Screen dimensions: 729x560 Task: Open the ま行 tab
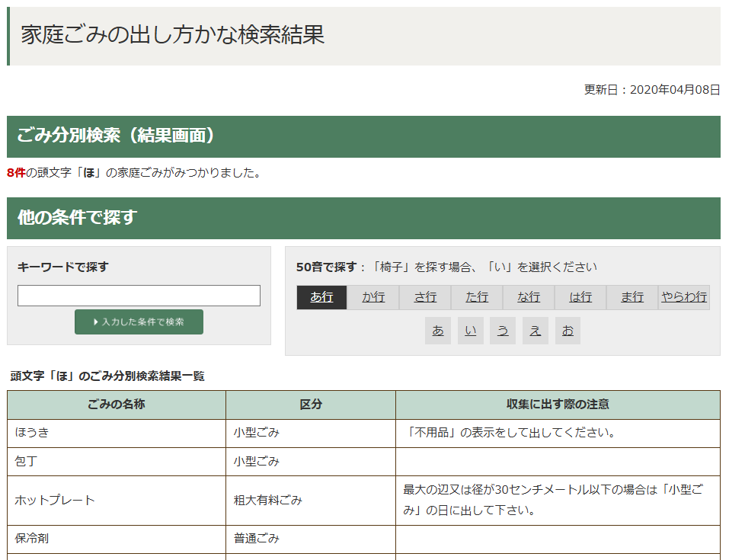(x=632, y=297)
